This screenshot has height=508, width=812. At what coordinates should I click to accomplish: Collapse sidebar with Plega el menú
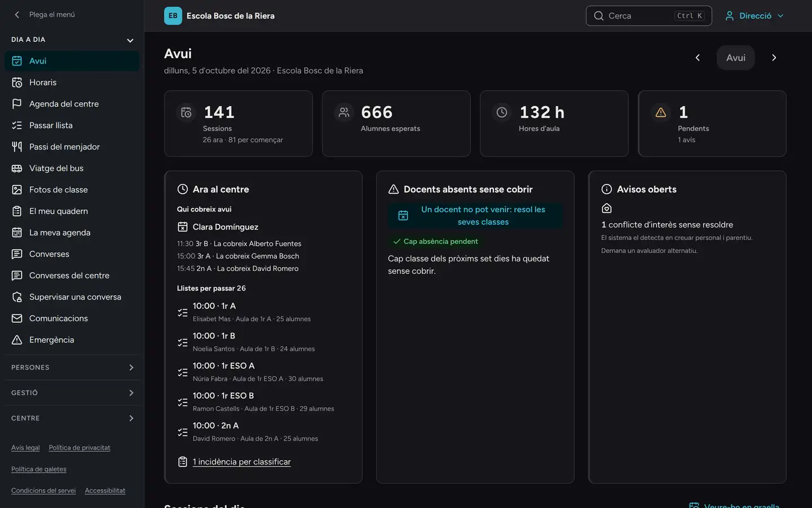44,15
